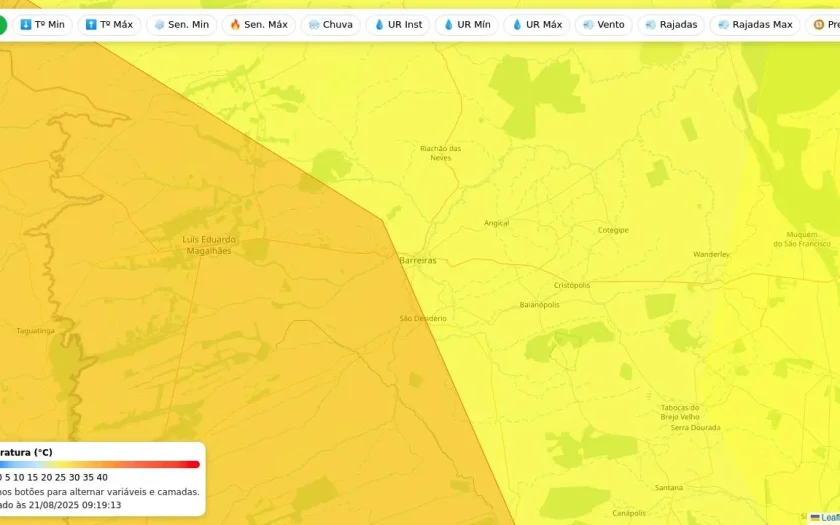Click the legend title with (°C)
This screenshot has height=525, width=840.
pyautogui.click(x=26, y=452)
